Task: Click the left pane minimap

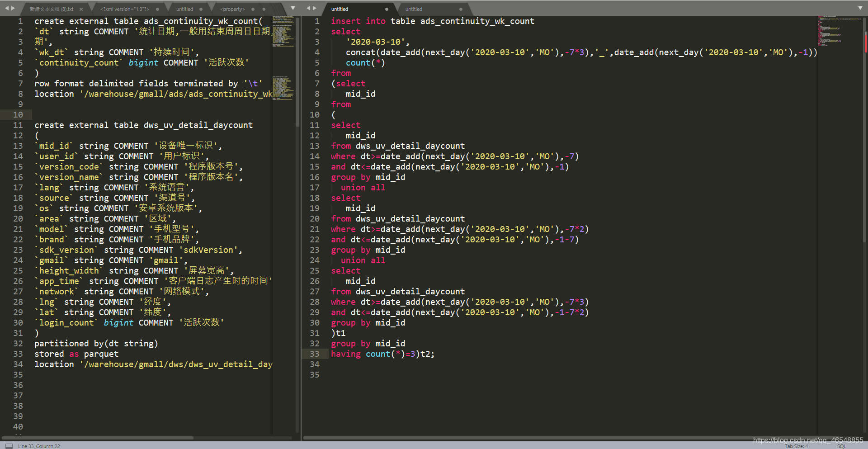Action: 283,58
